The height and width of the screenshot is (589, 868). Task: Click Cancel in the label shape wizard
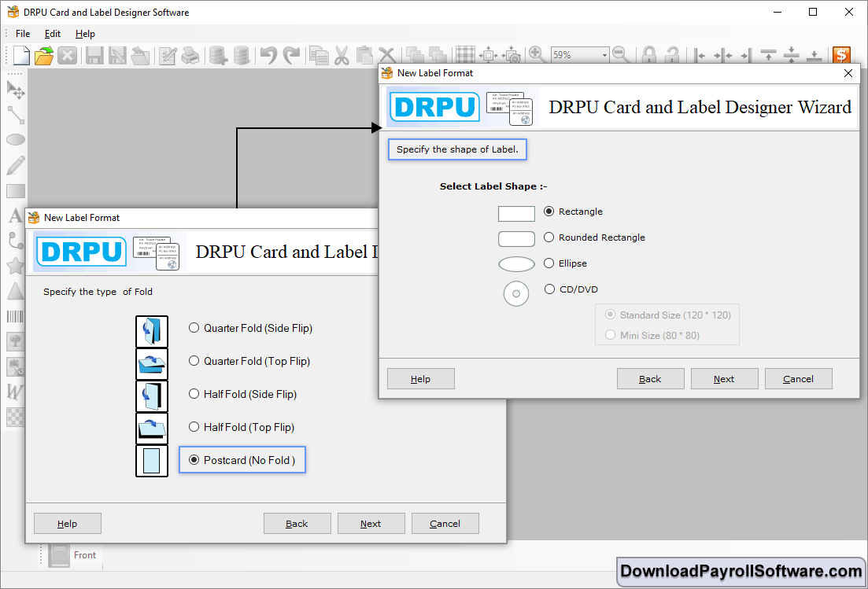798,379
